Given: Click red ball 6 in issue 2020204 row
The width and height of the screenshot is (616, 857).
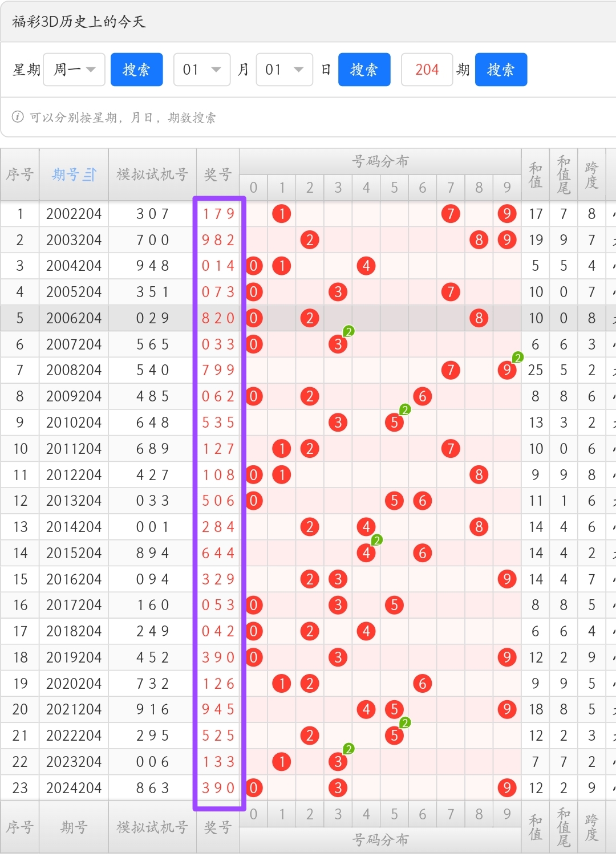Looking at the screenshot, I should (423, 684).
